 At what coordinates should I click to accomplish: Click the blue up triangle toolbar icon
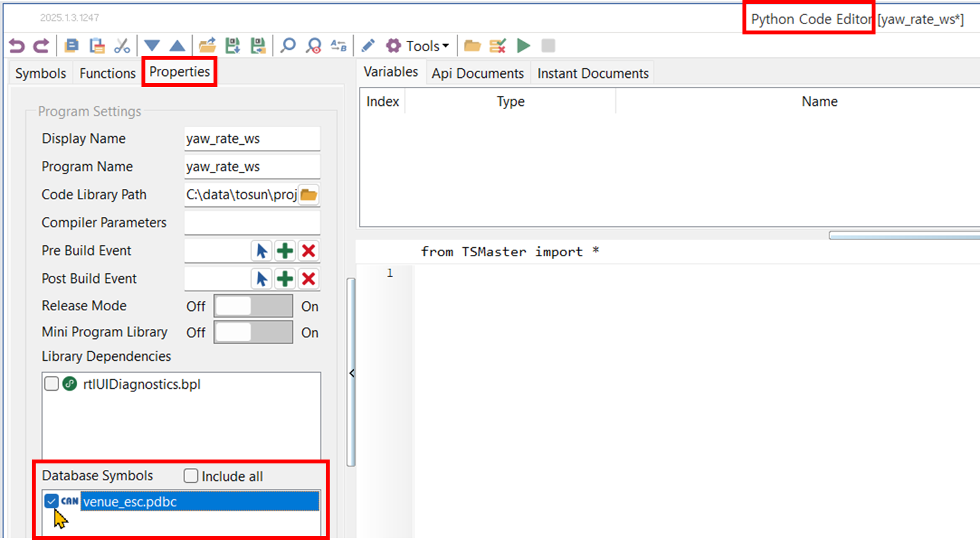click(x=177, y=46)
